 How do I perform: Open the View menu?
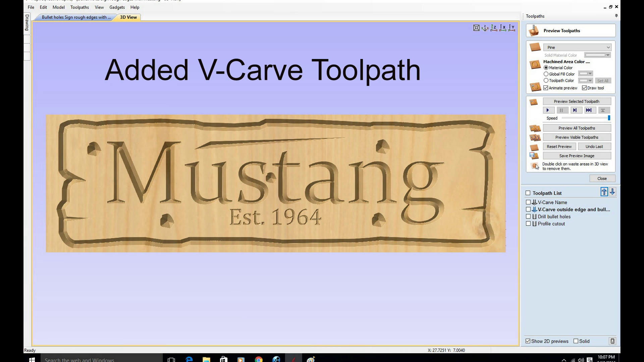99,7
